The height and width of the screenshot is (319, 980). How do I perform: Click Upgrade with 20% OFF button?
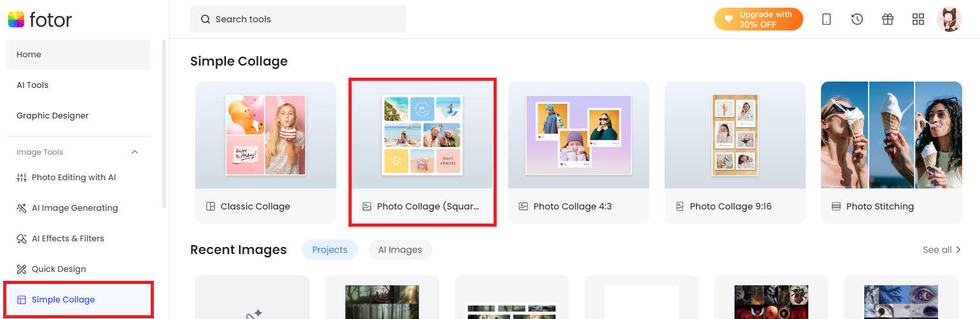(758, 19)
